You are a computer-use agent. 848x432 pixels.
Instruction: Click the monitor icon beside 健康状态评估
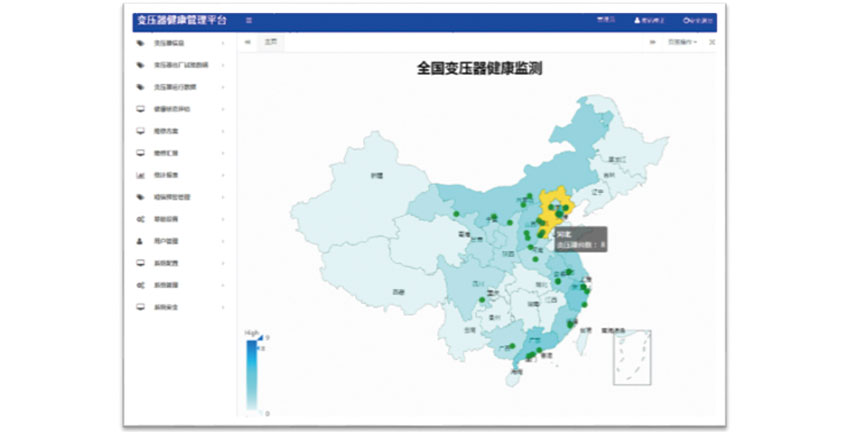click(140, 109)
